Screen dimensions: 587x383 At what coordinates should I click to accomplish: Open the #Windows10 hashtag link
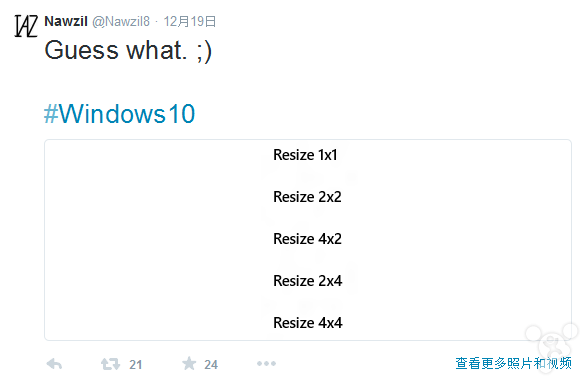[x=119, y=114]
